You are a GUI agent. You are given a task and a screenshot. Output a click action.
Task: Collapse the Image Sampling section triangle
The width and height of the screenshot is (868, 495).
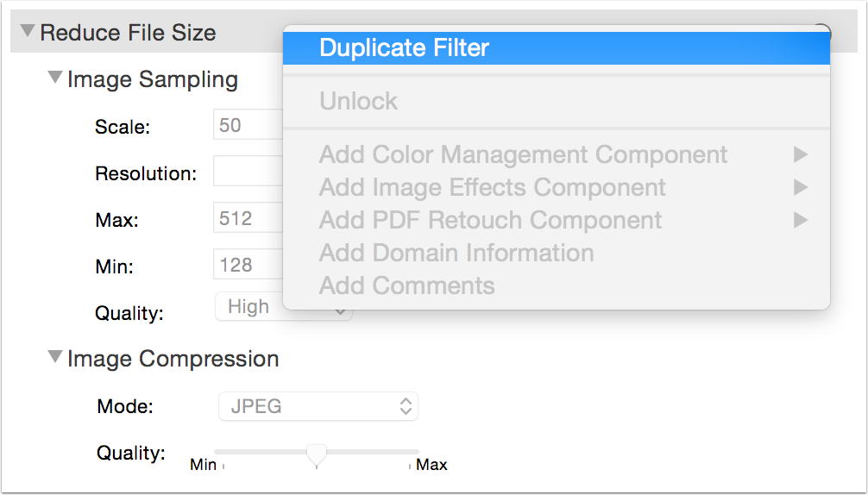pyautogui.click(x=55, y=78)
